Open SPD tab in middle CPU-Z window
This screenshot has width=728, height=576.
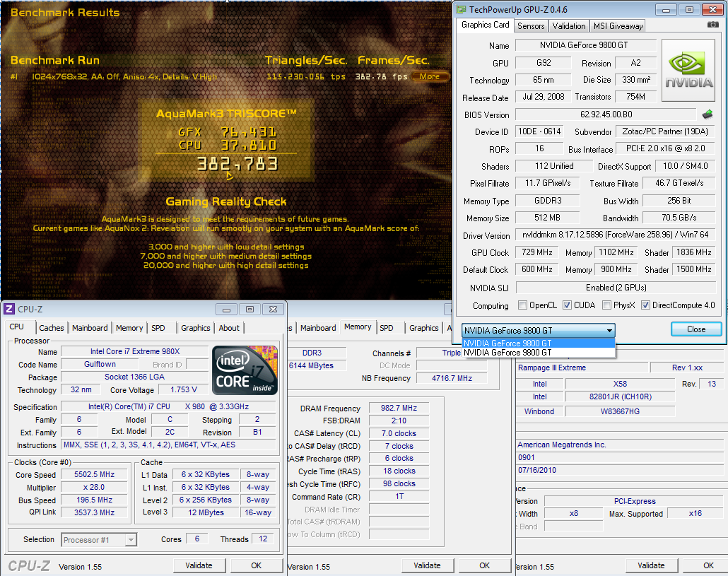point(387,328)
